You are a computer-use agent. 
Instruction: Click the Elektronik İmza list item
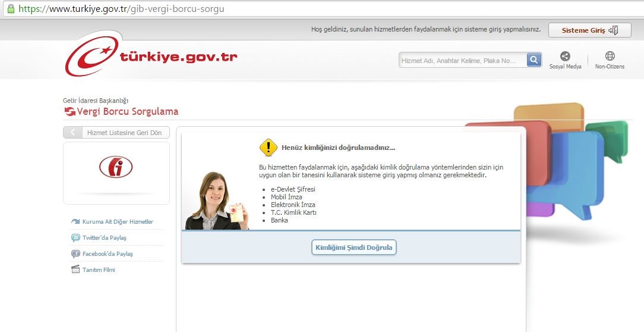pyautogui.click(x=293, y=205)
